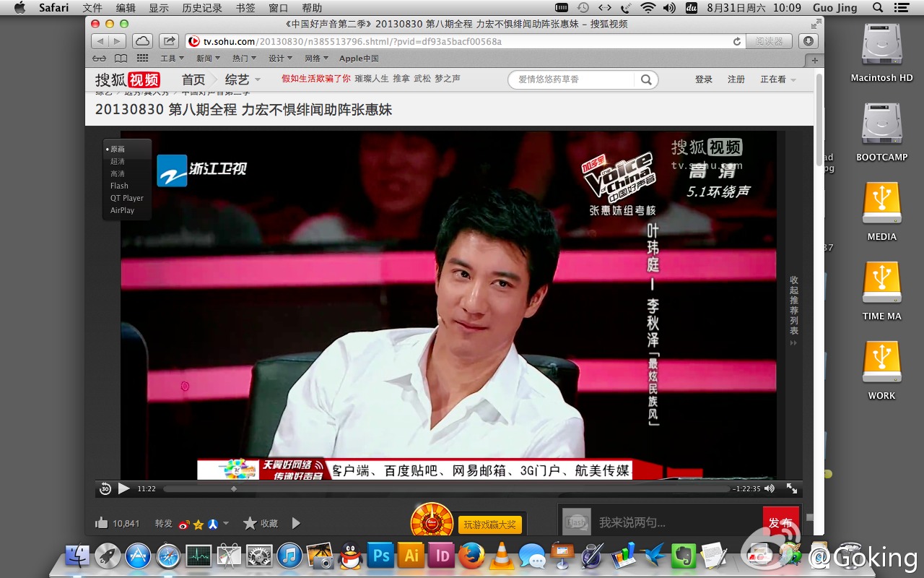Select 高清 video quality

(x=118, y=173)
